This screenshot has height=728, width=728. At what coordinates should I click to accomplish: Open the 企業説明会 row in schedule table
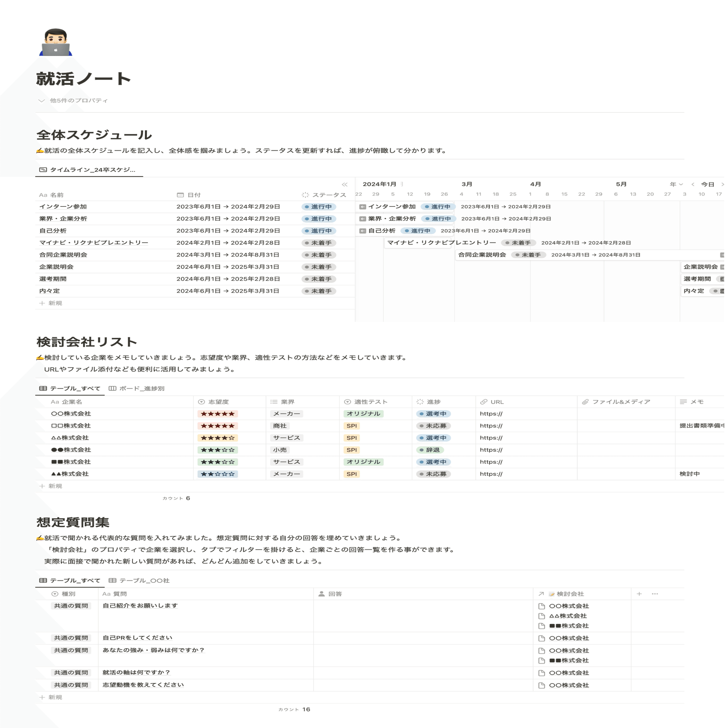tap(56, 267)
